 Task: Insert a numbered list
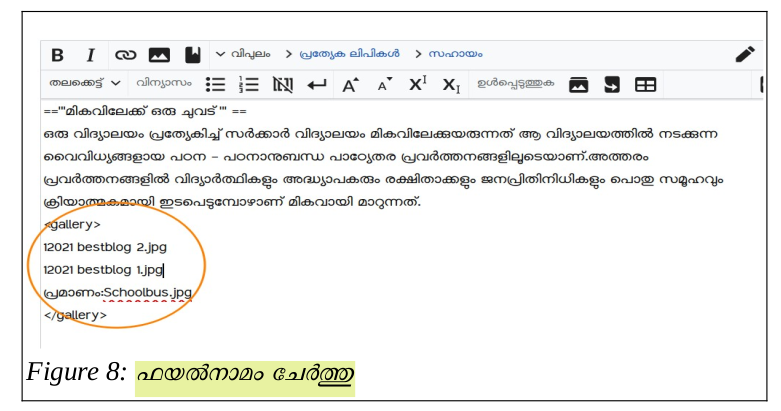(x=249, y=84)
